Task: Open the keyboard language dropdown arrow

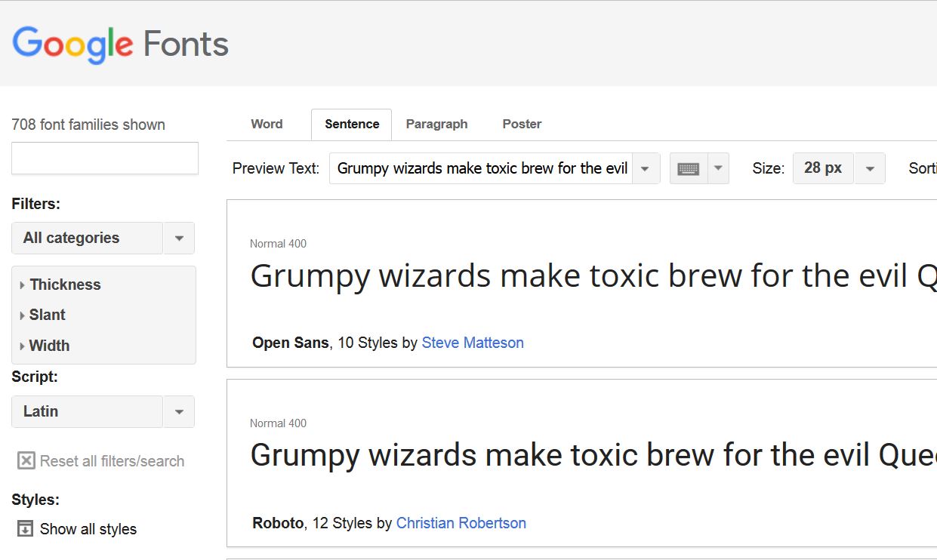Action: (718, 168)
